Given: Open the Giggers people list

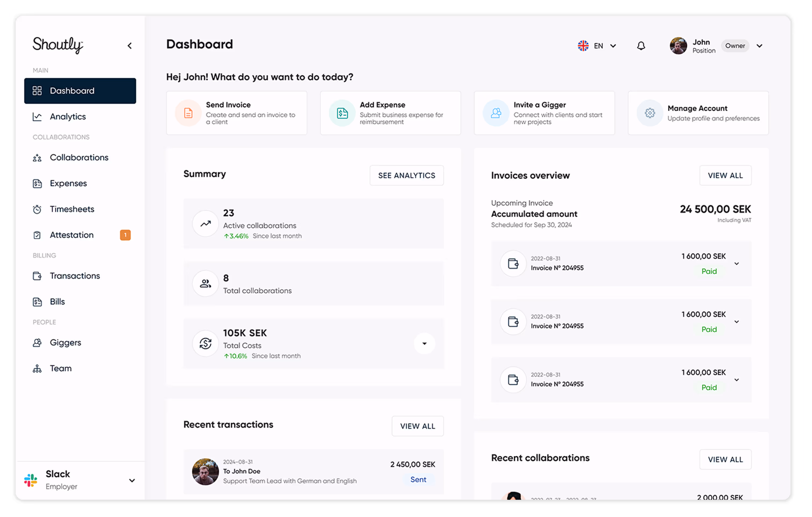Looking at the screenshot, I should 65,342.
